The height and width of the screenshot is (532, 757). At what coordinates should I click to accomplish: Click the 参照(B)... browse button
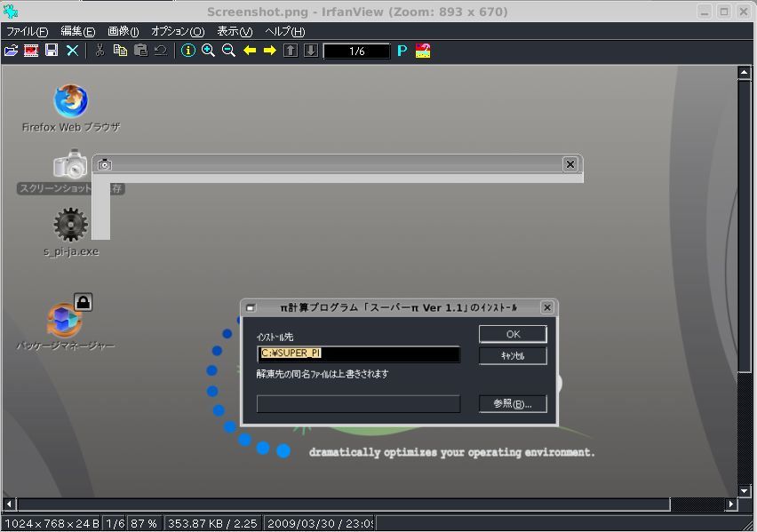[513, 403]
